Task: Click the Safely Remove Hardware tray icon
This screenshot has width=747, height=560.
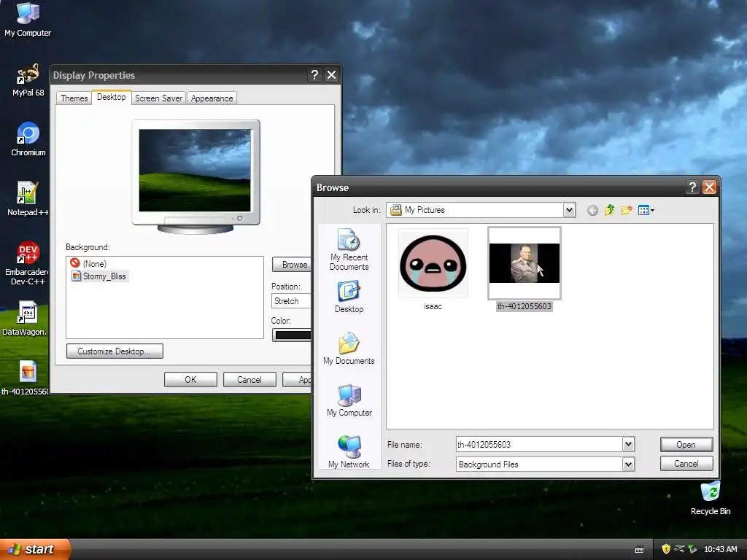Action: click(x=692, y=549)
